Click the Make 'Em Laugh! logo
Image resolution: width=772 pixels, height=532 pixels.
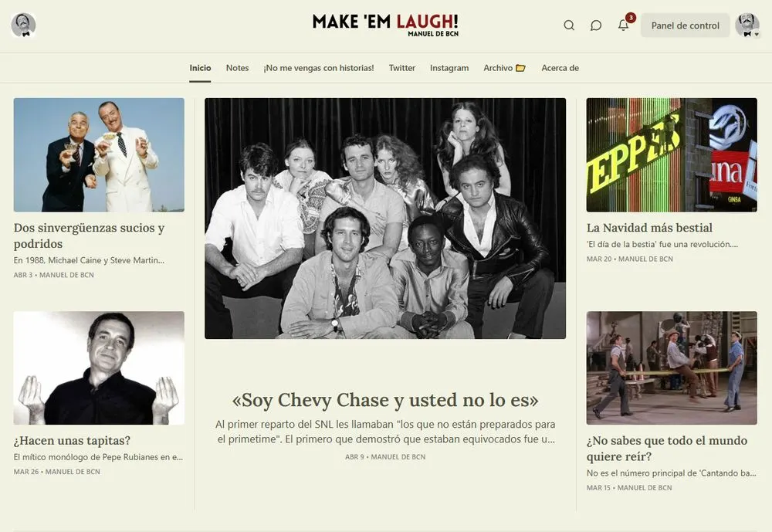(385, 25)
